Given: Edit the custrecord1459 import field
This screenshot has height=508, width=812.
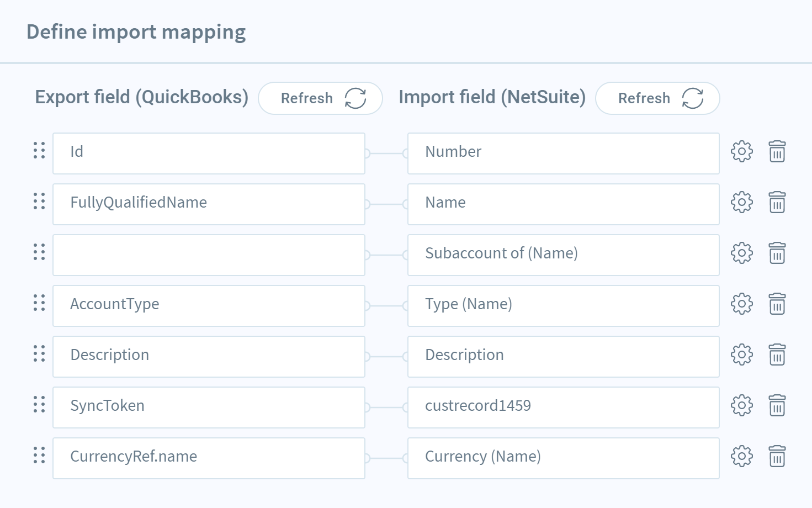Looking at the screenshot, I should coord(564,408).
